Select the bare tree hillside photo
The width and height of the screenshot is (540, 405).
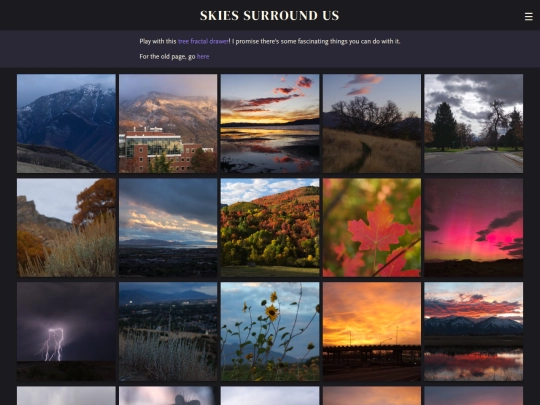tap(372, 123)
